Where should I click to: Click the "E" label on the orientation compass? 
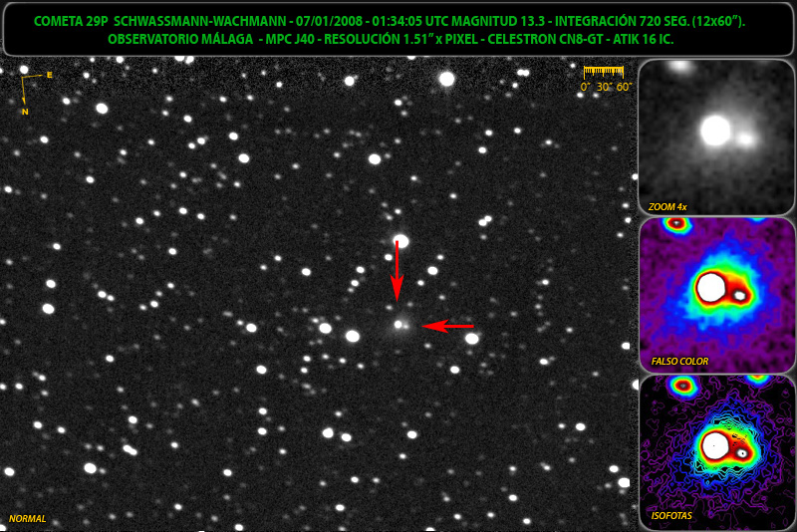coord(49,75)
